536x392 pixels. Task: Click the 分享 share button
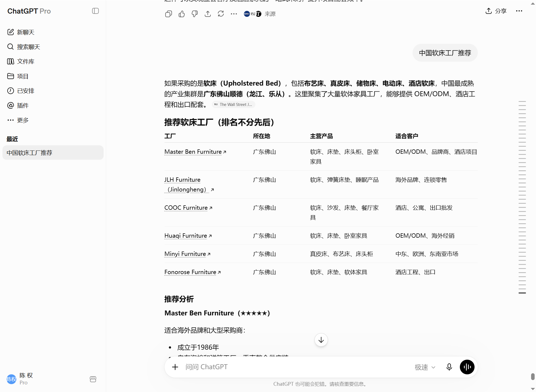(496, 11)
